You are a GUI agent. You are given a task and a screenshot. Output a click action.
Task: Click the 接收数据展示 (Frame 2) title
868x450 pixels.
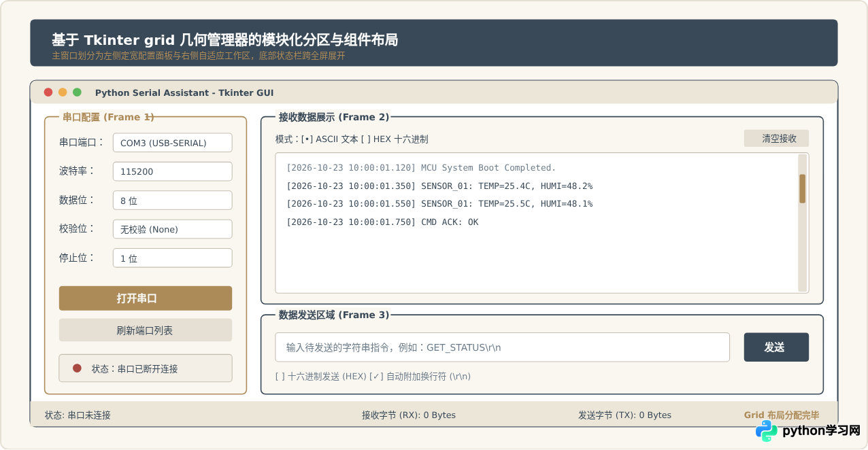(333, 117)
